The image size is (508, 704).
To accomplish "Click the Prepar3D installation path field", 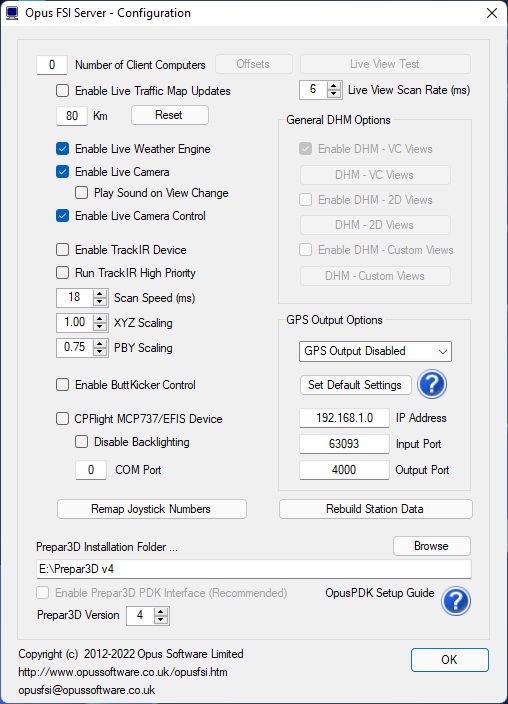I will tap(254, 569).
